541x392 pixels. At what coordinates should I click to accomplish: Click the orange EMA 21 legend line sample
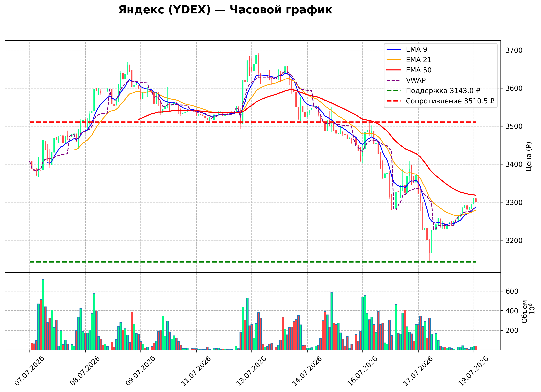394,60
